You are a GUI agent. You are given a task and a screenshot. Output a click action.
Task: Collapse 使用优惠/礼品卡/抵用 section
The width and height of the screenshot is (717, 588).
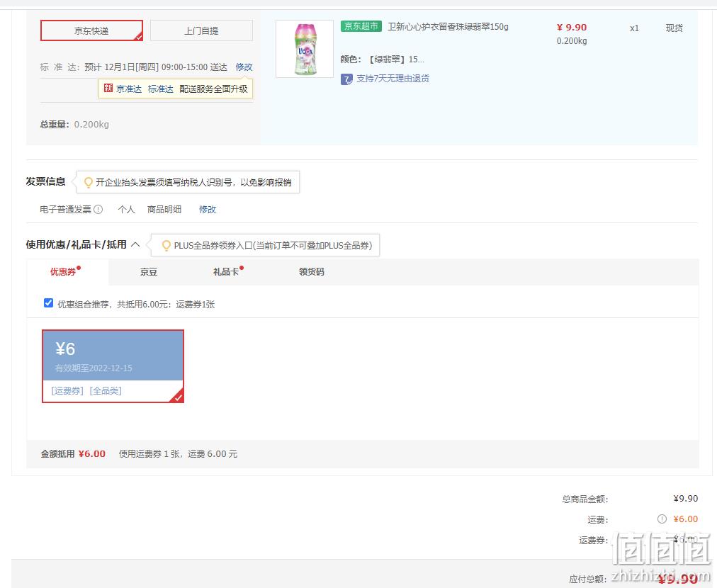[x=135, y=244]
